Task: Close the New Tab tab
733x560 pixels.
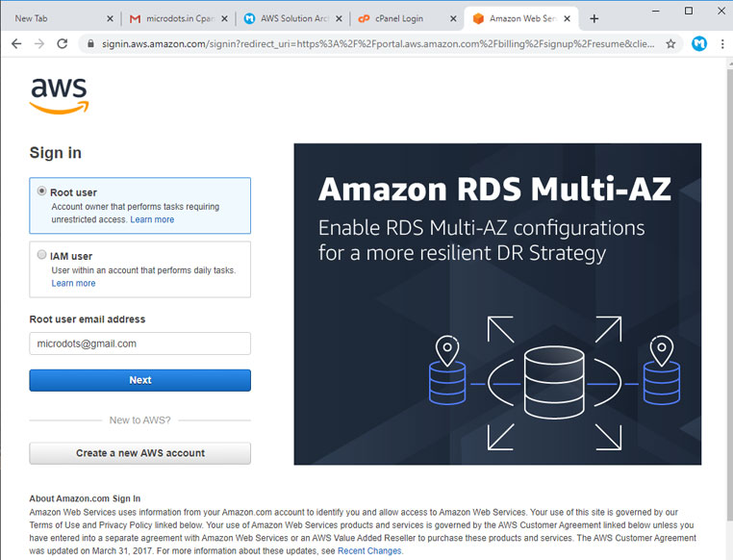Action: coord(110,18)
